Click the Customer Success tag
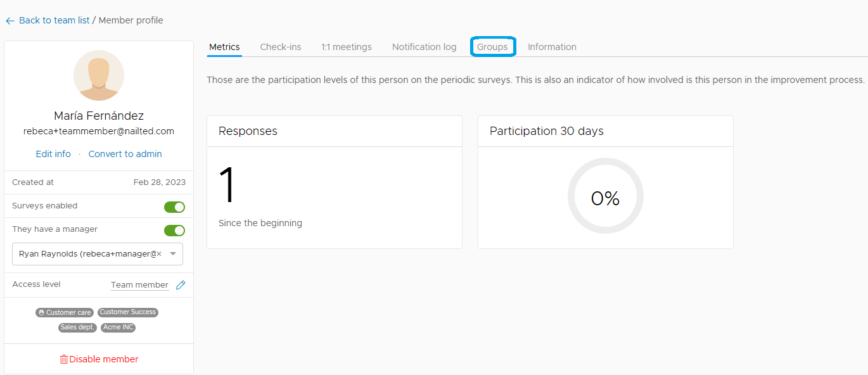The width and height of the screenshot is (868, 375). 128,312
